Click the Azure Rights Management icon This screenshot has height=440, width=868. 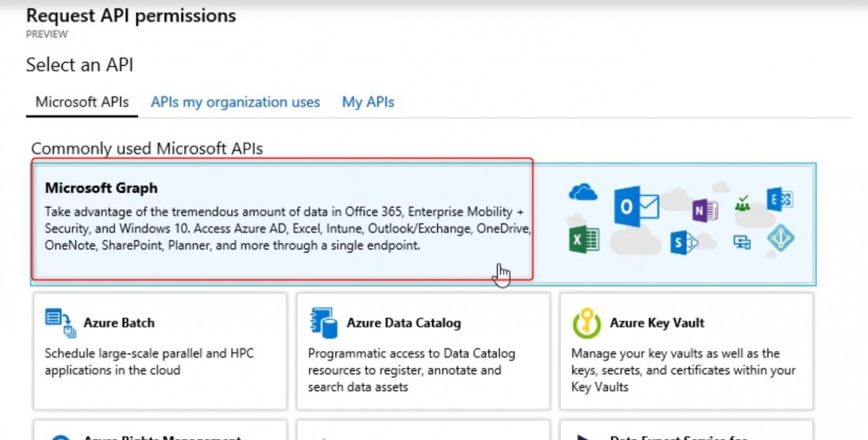(61, 437)
